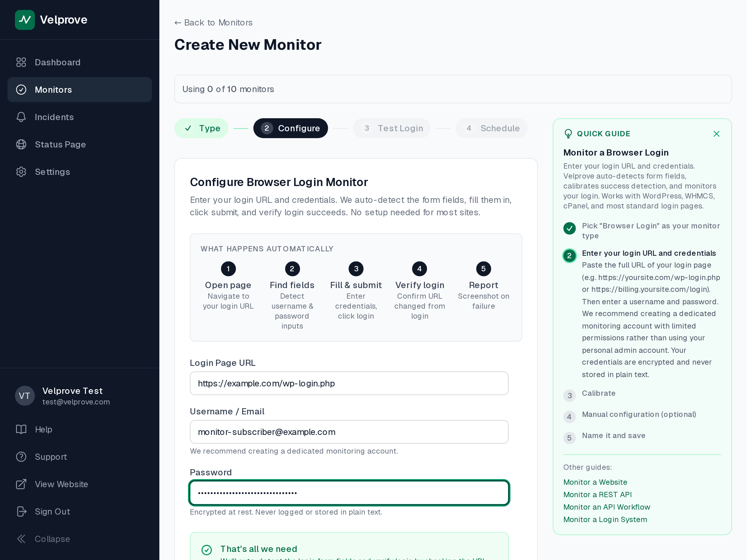Screen dimensions: 747x560
Task: Click Back to Monitors link
Action: [x=214, y=23]
